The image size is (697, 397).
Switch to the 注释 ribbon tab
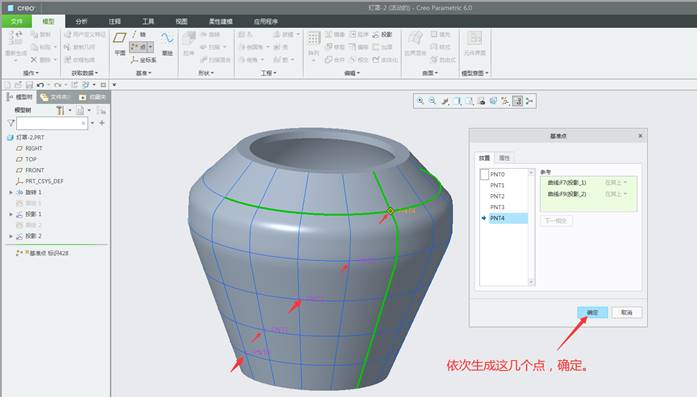(115, 21)
